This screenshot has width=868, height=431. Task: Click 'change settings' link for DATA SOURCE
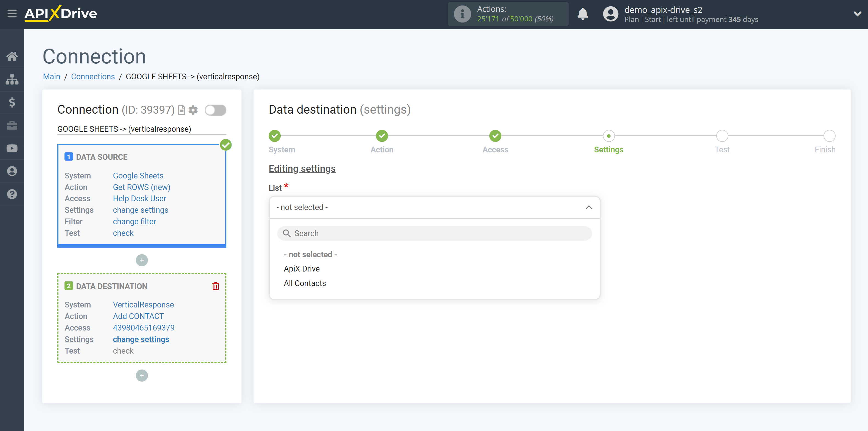139,210
